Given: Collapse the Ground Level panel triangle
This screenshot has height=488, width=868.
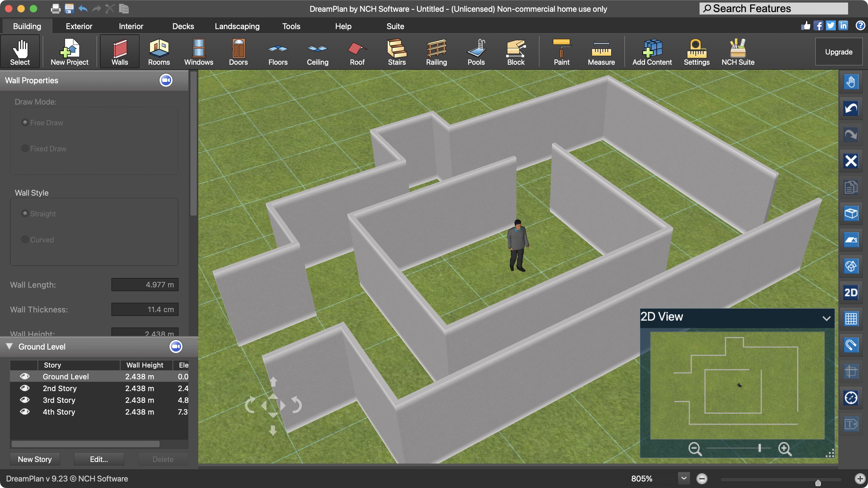Looking at the screenshot, I should point(9,346).
